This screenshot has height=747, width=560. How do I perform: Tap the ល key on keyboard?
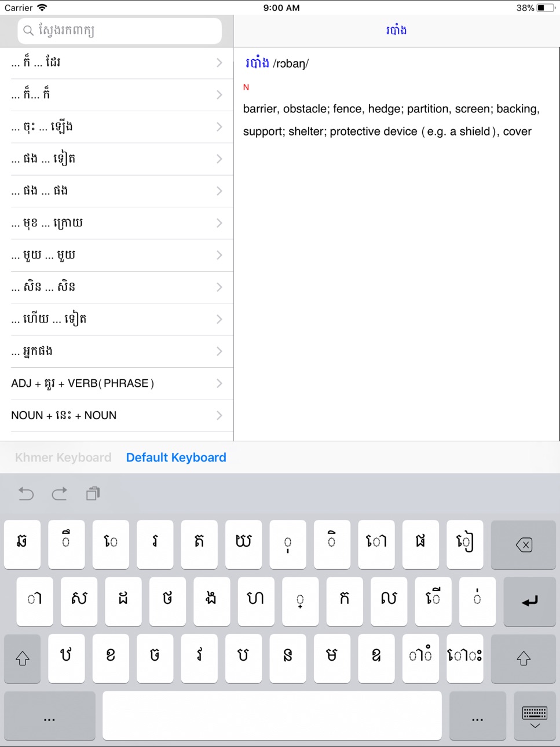[389, 601]
